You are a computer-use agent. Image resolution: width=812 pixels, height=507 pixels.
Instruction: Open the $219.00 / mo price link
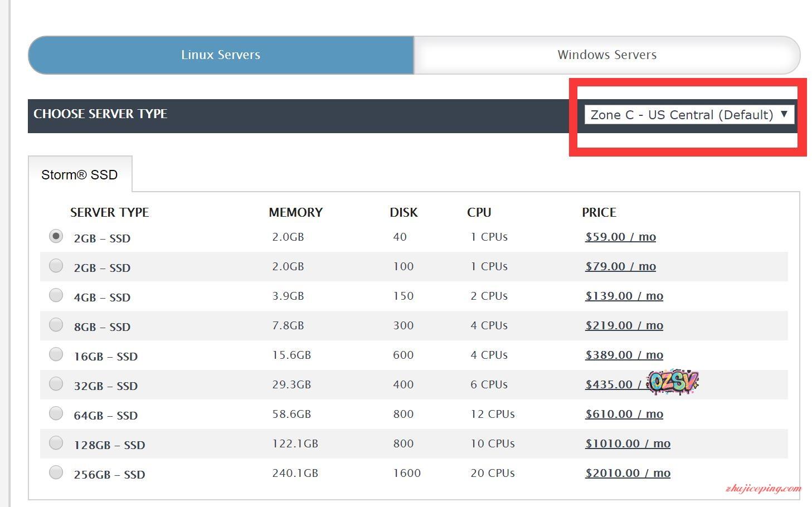coord(624,325)
